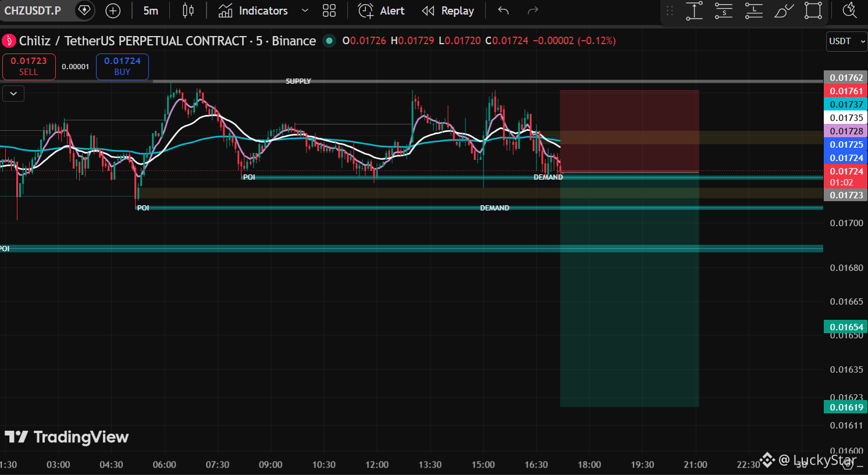Click the 03:00 time axis label
This screenshot has height=475, width=868.
58,465
